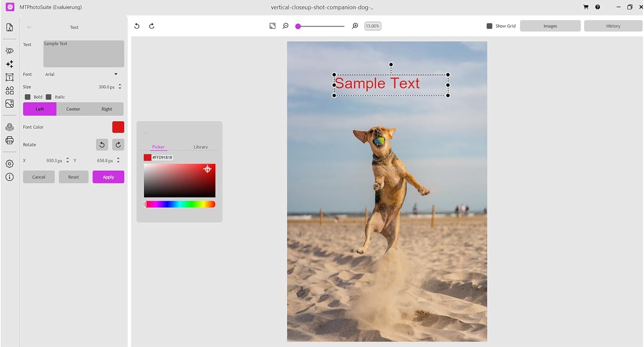Toggle the Italic checkbox

click(x=49, y=97)
